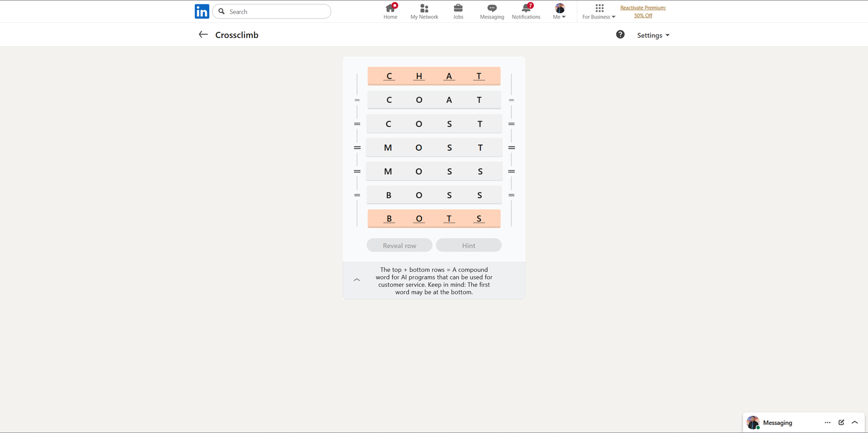Click the LinkedIn logo icon

tap(202, 11)
